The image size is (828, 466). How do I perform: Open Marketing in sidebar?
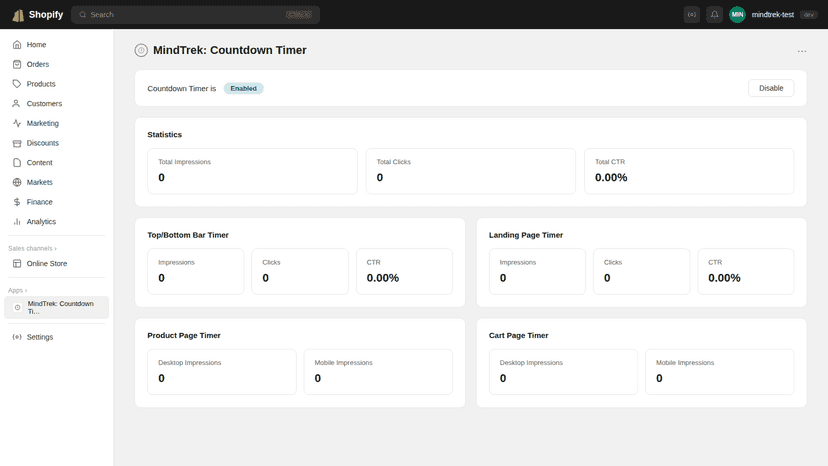click(x=57, y=123)
